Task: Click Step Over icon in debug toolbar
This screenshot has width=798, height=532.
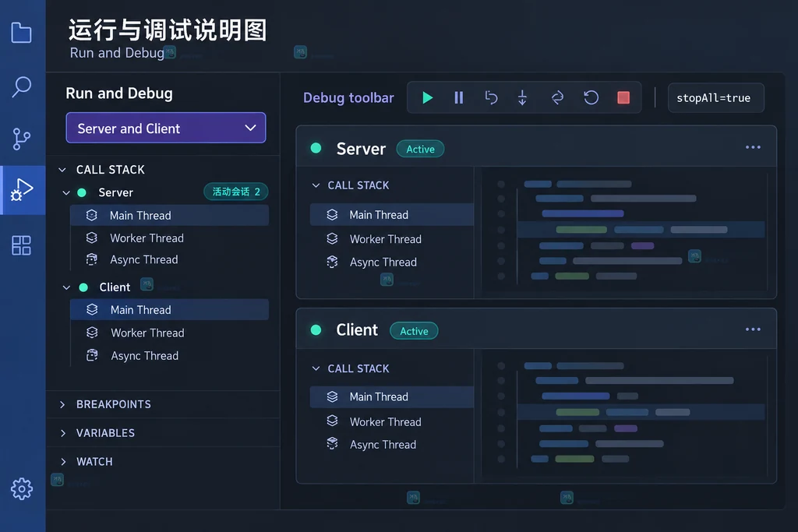Action: (491, 97)
